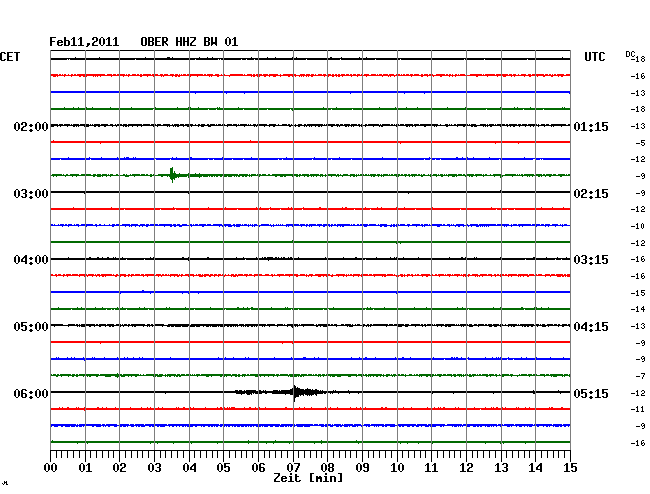Click the CET column header
650x494 pixels.
coord(10,57)
